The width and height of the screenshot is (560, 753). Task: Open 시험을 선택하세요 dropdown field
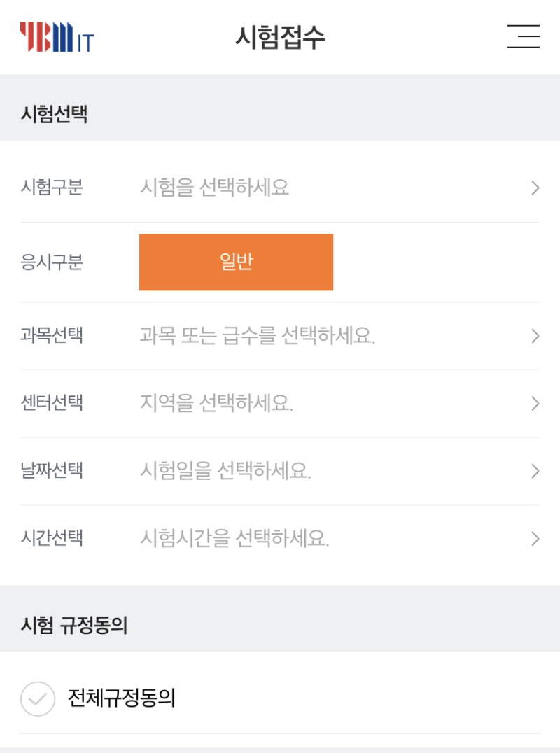[214, 188]
